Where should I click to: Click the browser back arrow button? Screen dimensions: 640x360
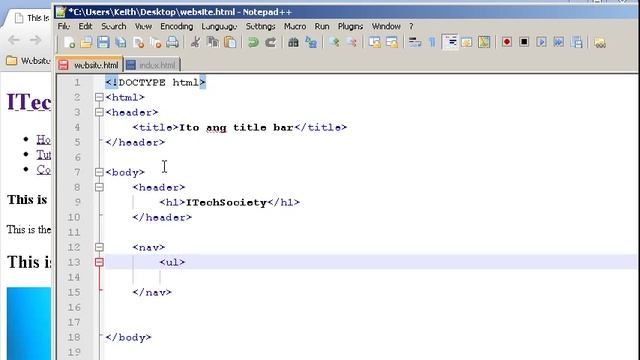(14, 40)
